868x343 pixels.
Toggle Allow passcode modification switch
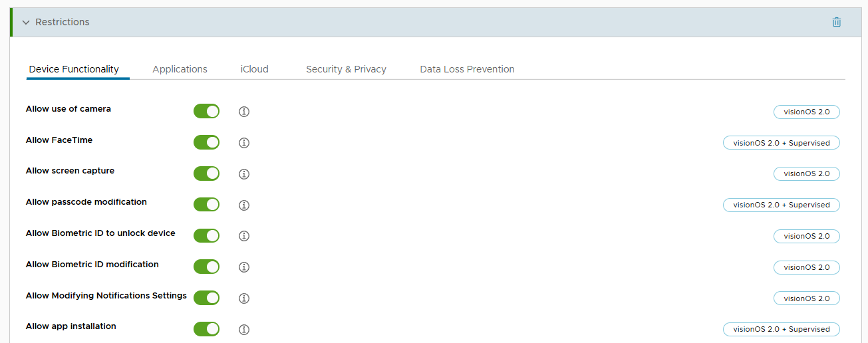tap(206, 204)
